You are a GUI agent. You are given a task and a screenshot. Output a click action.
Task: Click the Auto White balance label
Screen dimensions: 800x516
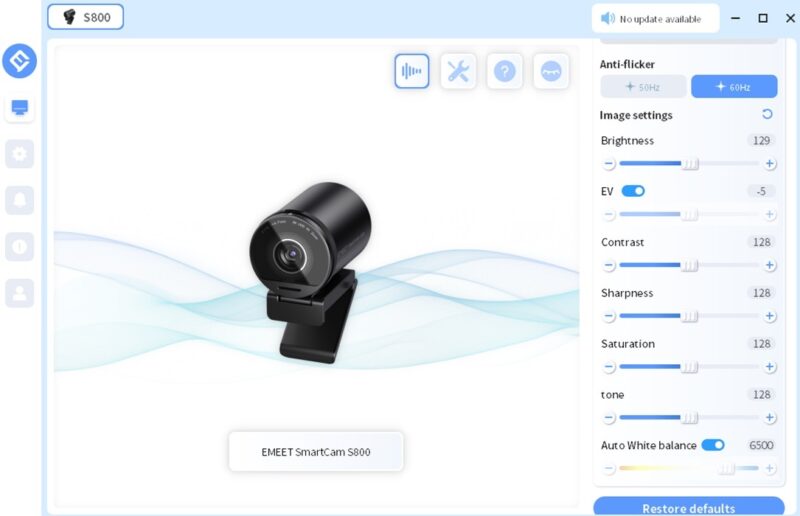(x=648, y=445)
